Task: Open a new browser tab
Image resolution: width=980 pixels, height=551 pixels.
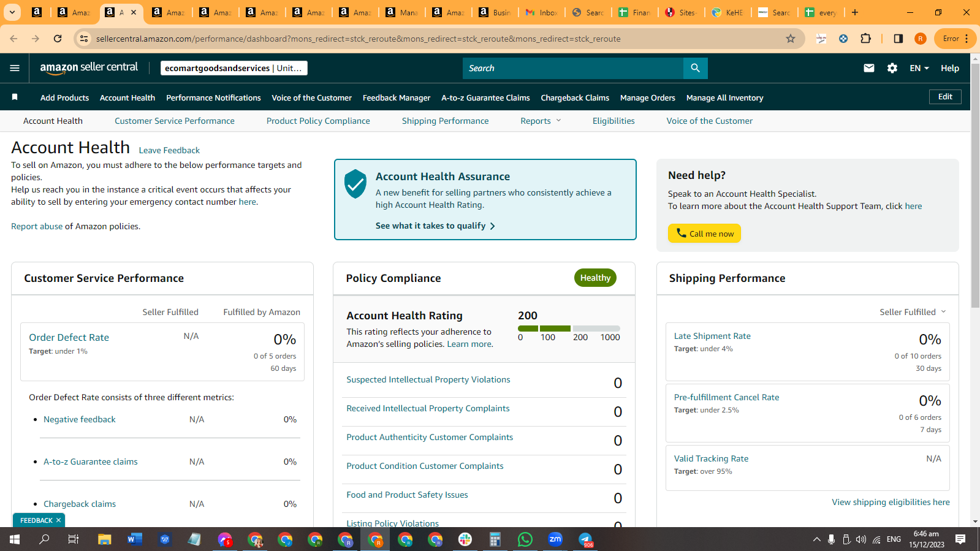Action: (855, 12)
